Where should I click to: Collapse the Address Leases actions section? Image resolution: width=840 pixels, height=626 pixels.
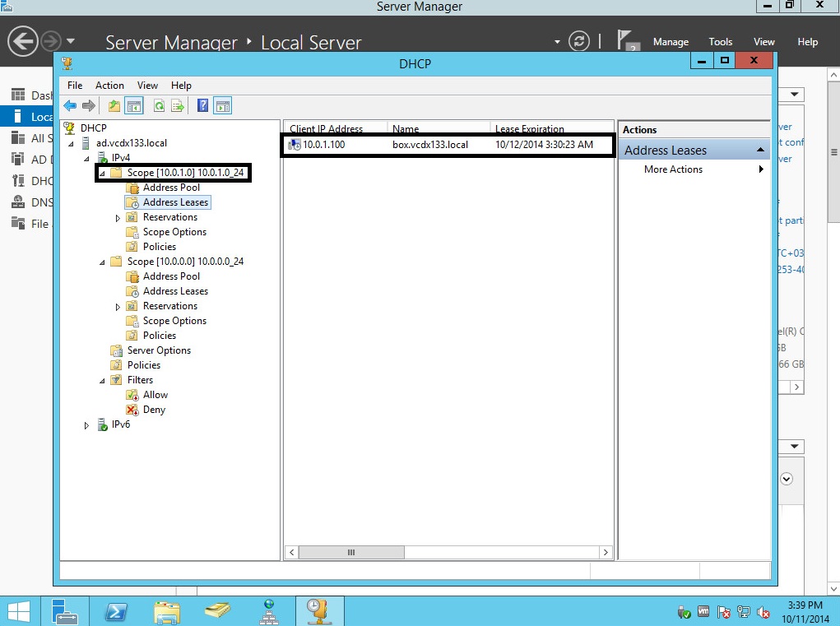[760, 150]
